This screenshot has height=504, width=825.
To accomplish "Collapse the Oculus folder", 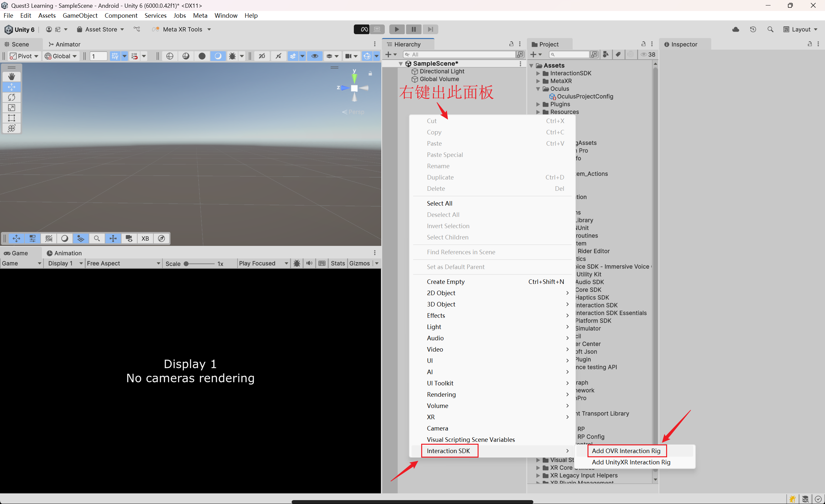I will coord(538,89).
